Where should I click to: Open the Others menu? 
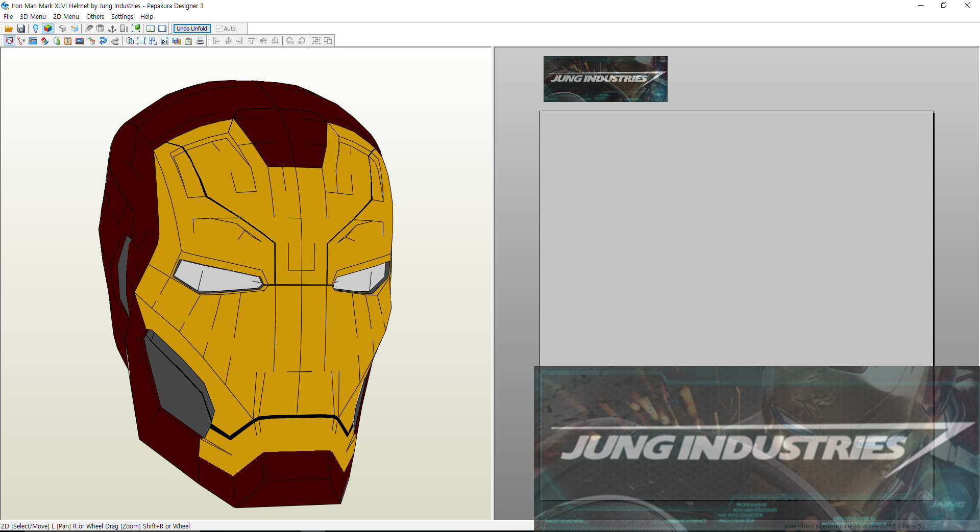tap(95, 17)
